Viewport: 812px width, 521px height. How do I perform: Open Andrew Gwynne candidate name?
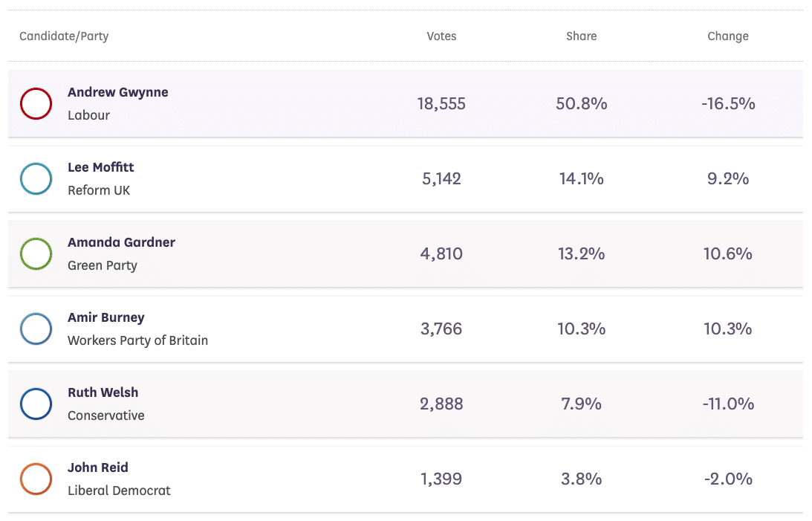pyautogui.click(x=117, y=92)
